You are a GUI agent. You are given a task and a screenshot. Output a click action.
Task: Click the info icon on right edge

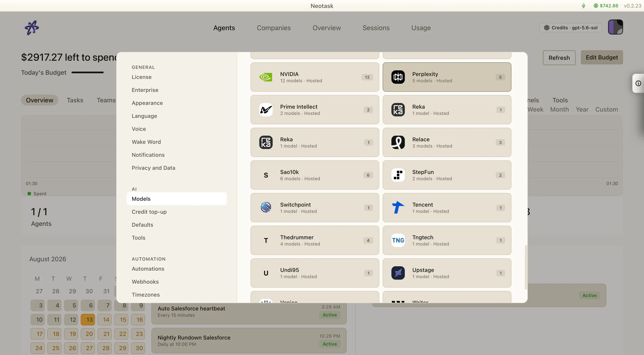pos(638,83)
